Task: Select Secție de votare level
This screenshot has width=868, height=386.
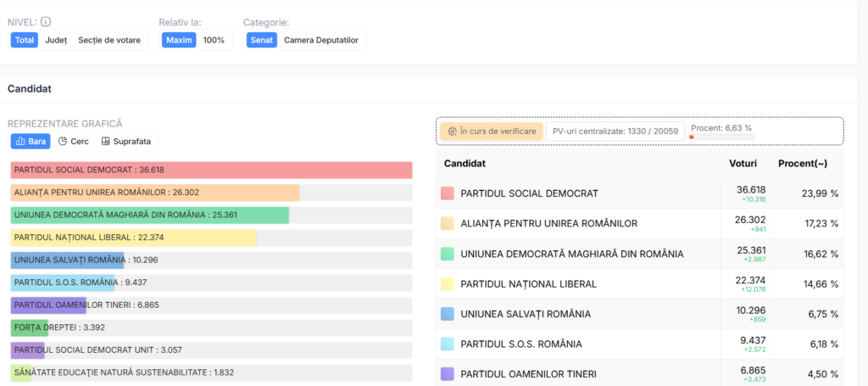Action: tap(110, 40)
